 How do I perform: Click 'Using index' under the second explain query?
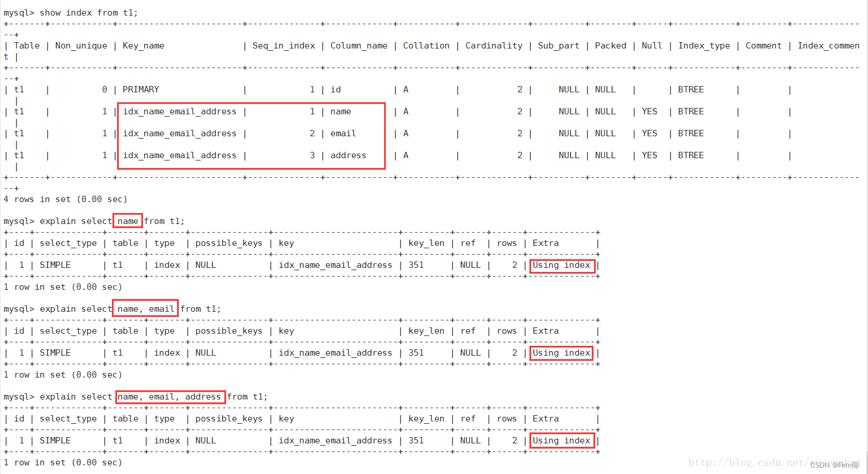561,353
